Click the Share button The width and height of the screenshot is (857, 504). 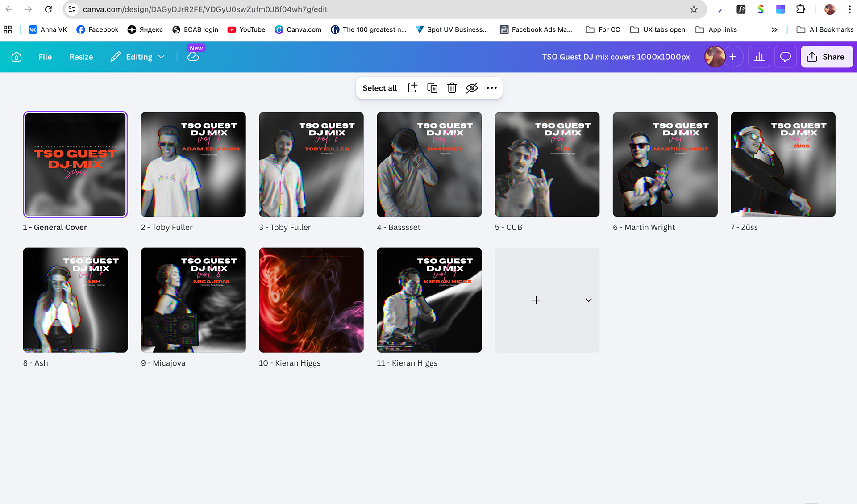(x=826, y=57)
